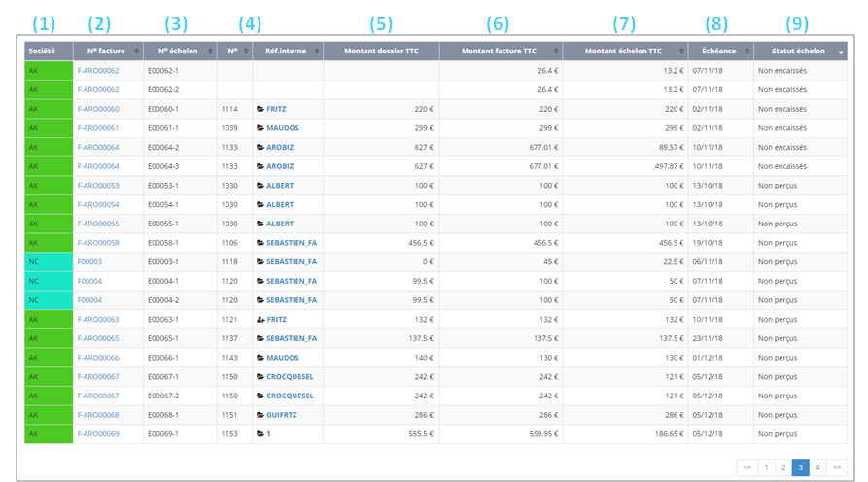Click échelon E00067-1 cell
This screenshot has height=482, width=868.
coord(180,377)
